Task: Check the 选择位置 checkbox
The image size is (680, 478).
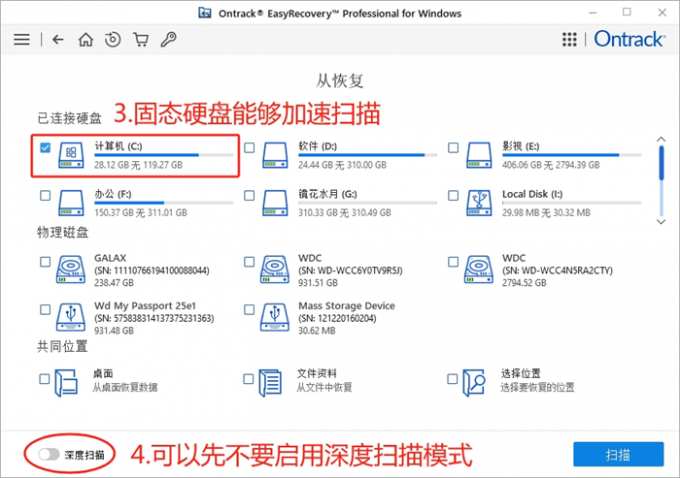Action: pos(452,379)
